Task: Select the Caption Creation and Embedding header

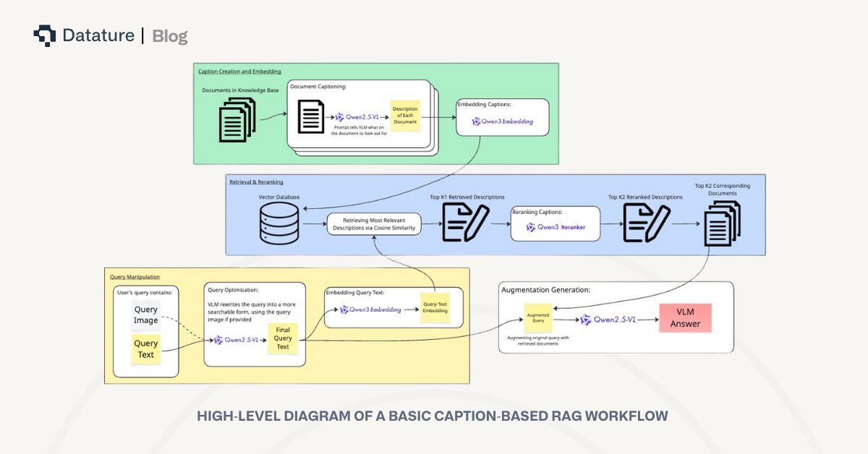Action: tap(239, 71)
